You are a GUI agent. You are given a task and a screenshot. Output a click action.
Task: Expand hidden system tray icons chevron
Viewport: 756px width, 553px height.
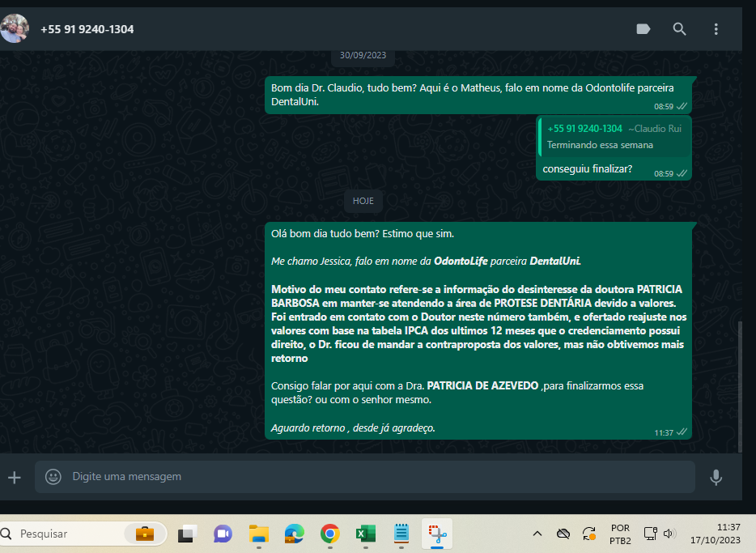537,534
